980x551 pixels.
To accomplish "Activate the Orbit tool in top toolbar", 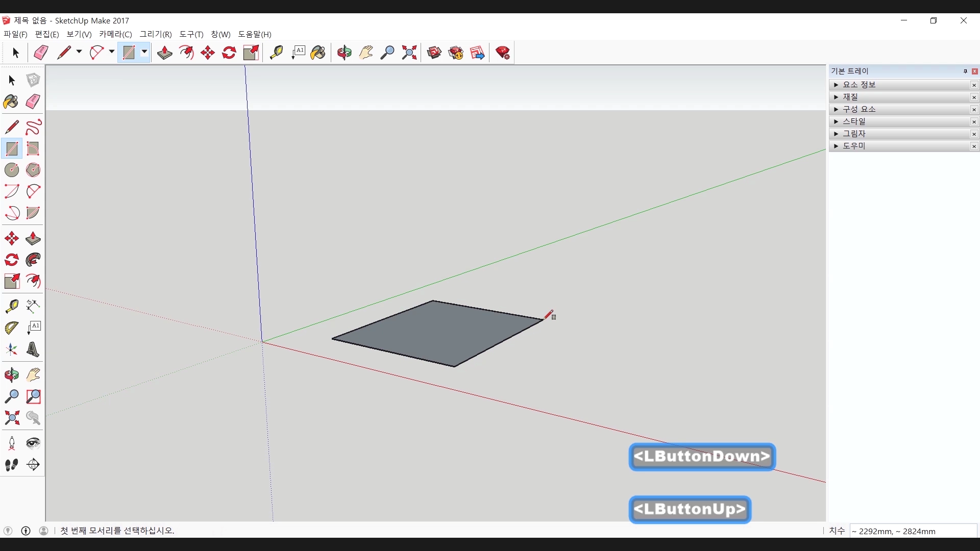I will pyautogui.click(x=344, y=53).
